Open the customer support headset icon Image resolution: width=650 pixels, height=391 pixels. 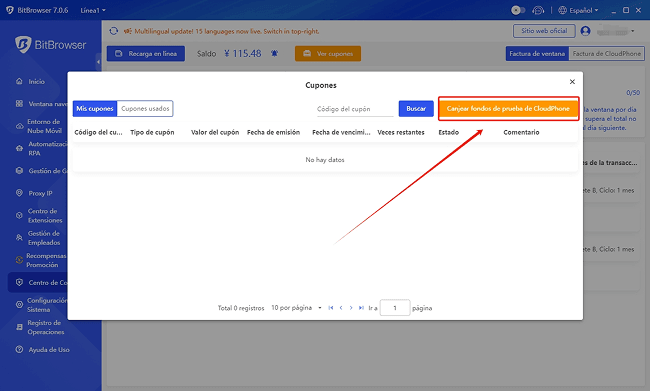tap(538, 10)
